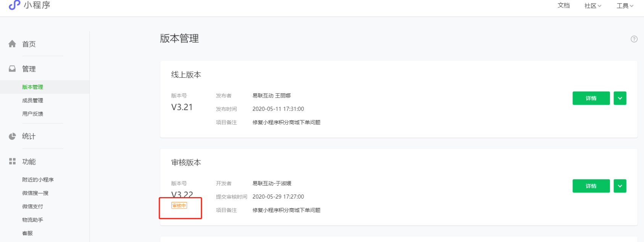Open 附近的小程序 in the sidebar
Viewport: 644px width, 242px height.
tap(38, 179)
